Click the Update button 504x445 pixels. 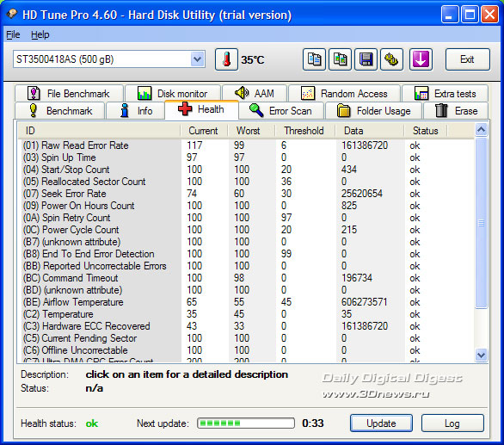click(381, 423)
